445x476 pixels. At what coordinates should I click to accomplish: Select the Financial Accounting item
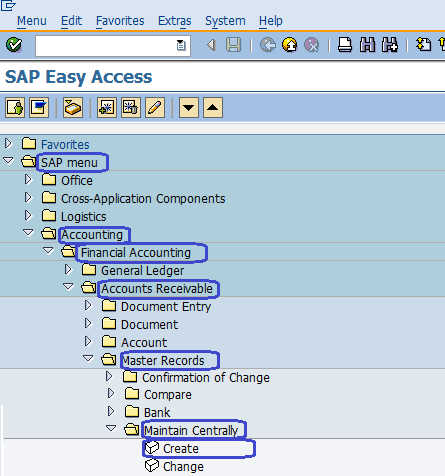coord(136,253)
